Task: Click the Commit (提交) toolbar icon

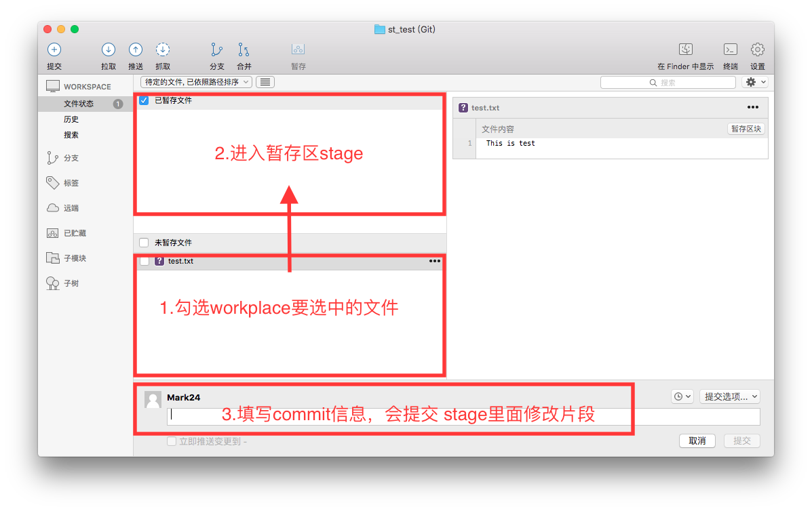Action: click(54, 49)
